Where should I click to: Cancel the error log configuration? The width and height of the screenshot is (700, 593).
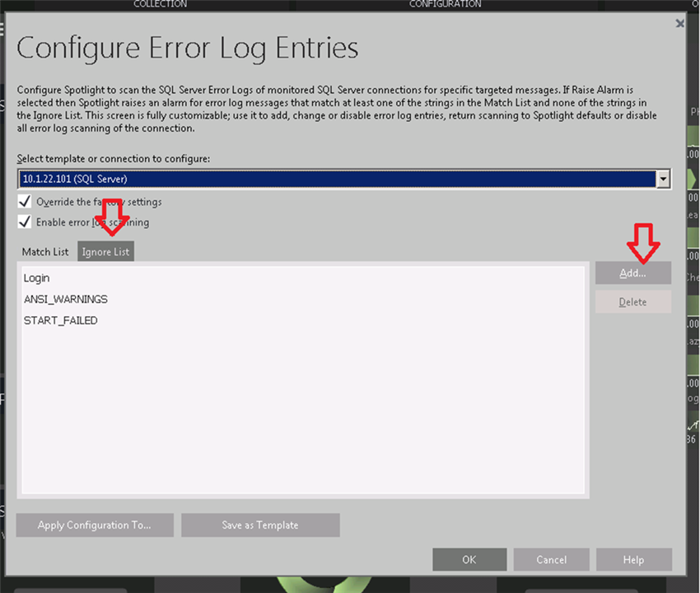pos(551,559)
